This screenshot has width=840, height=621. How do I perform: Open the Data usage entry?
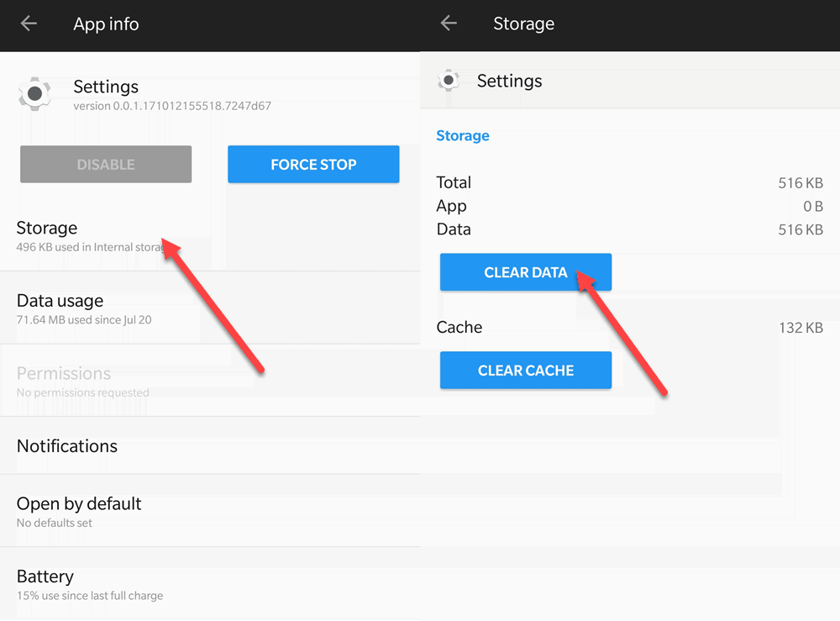pyautogui.click(x=84, y=308)
